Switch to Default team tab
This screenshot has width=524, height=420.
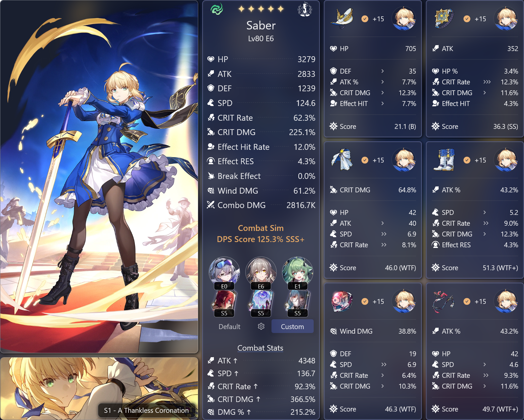229,326
